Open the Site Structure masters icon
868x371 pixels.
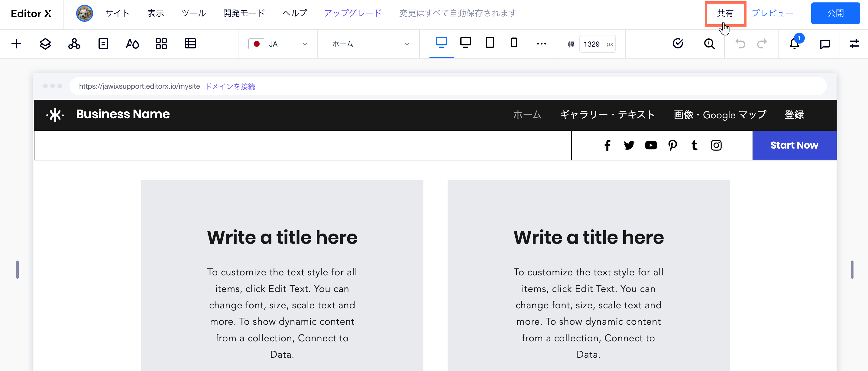tap(74, 44)
